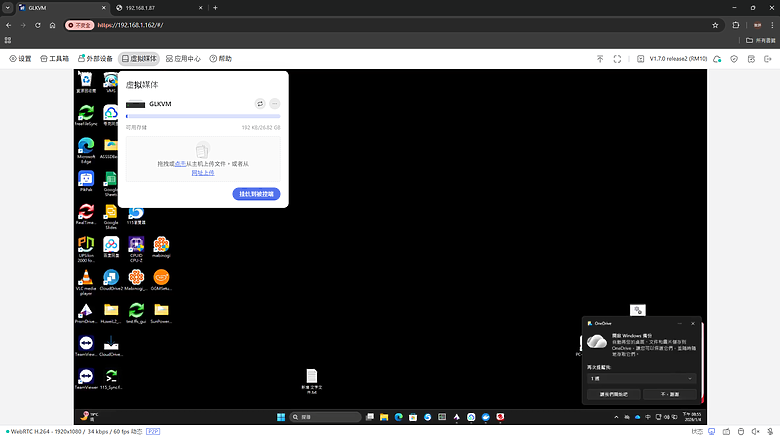Select the CloudDrive2 desktop shortcut
This screenshot has height=438, width=780.
click(111, 280)
